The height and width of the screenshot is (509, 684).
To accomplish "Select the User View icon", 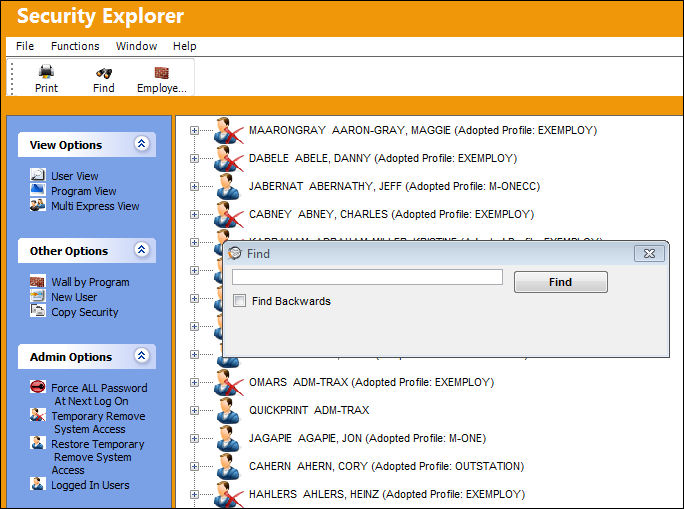I will (38, 175).
